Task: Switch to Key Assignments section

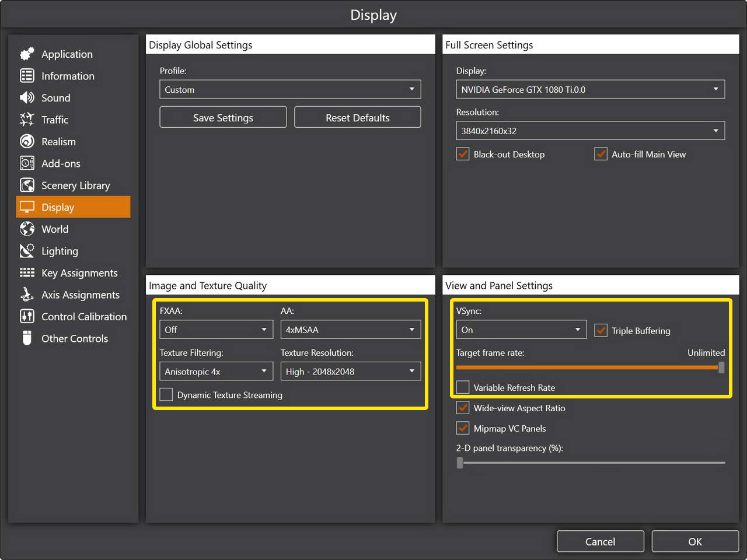Action: click(x=79, y=273)
